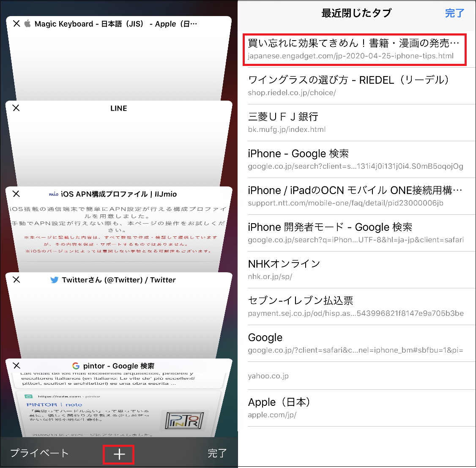The width and height of the screenshot is (476, 468).
Task: Reopen iPhone 開発者モード Google search
Action: [x=354, y=233]
